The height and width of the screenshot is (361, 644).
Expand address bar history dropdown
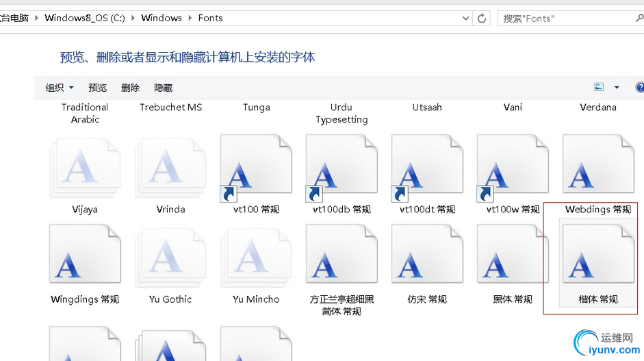coord(465,18)
